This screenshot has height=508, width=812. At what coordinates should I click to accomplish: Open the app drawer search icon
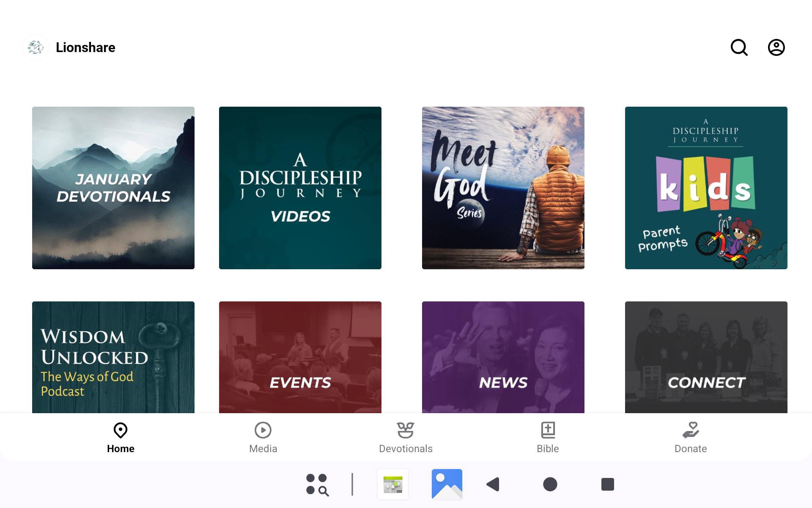click(317, 484)
